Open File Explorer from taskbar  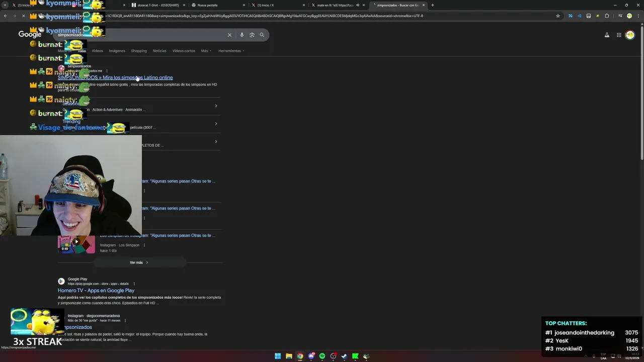point(289,356)
